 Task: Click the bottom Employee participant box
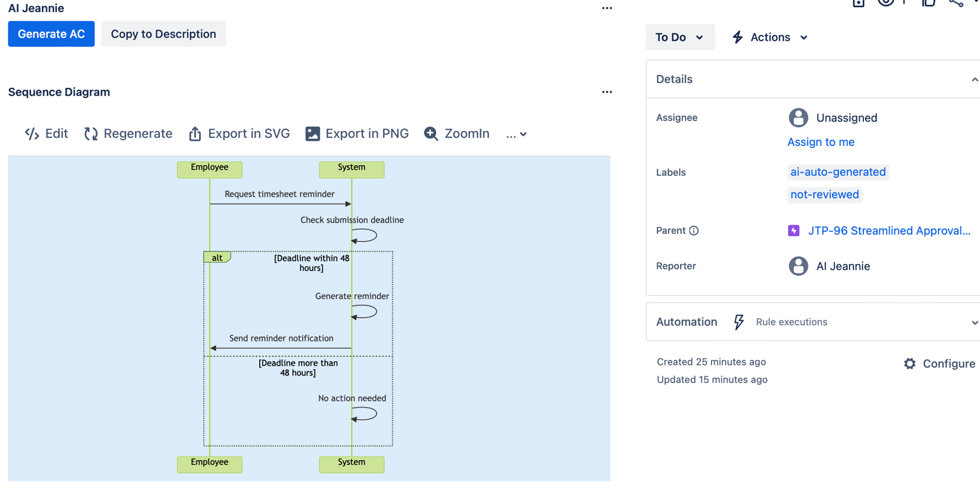[x=210, y=464]
